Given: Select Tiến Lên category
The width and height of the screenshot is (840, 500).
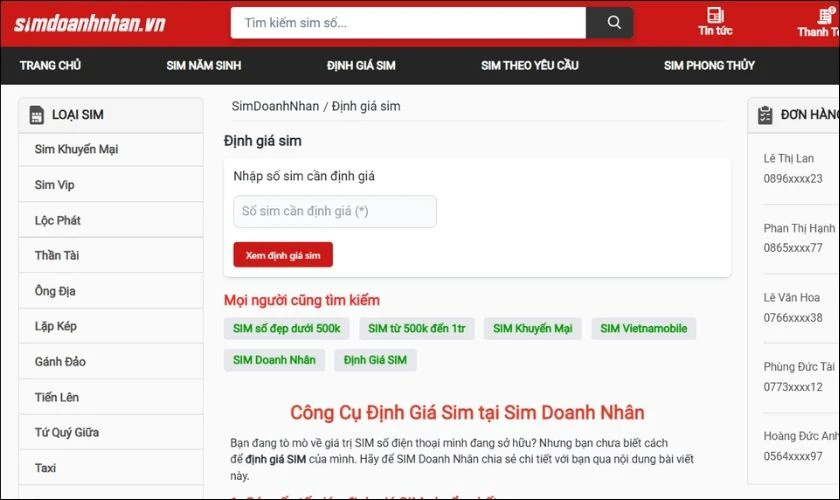Looking at the screenshot, I should (111, 397).
